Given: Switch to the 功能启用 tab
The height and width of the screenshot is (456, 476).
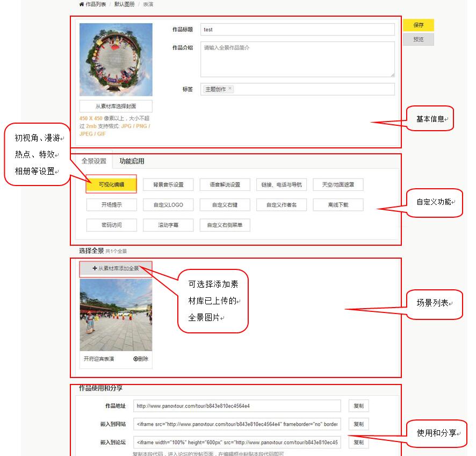Looking at the screenshot, I should [x=132, y=161].
